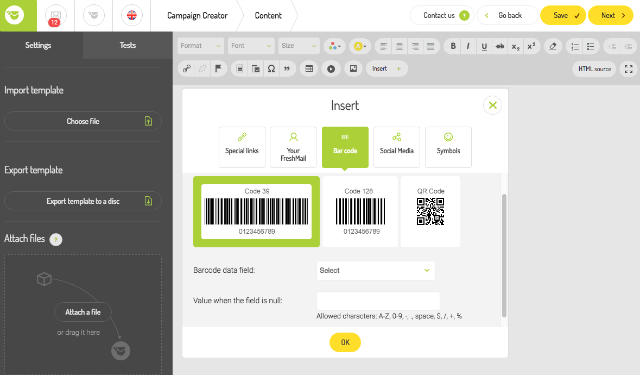Justify the text

coord(430,47)
